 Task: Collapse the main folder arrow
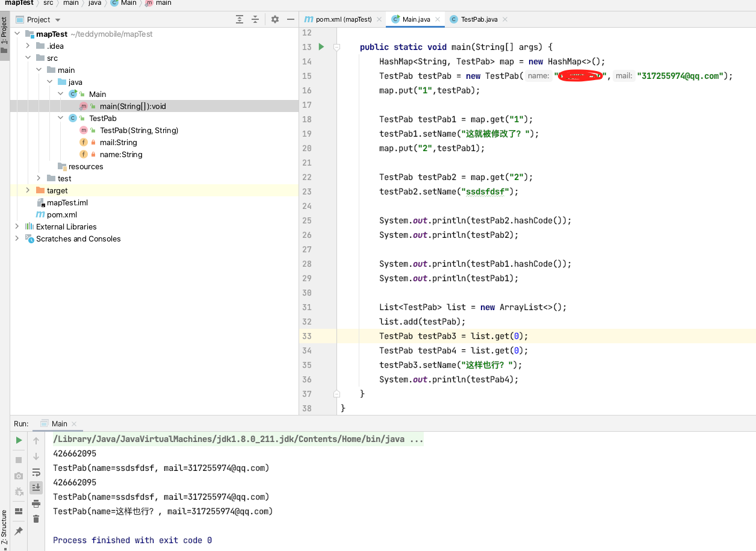point(39,70)
